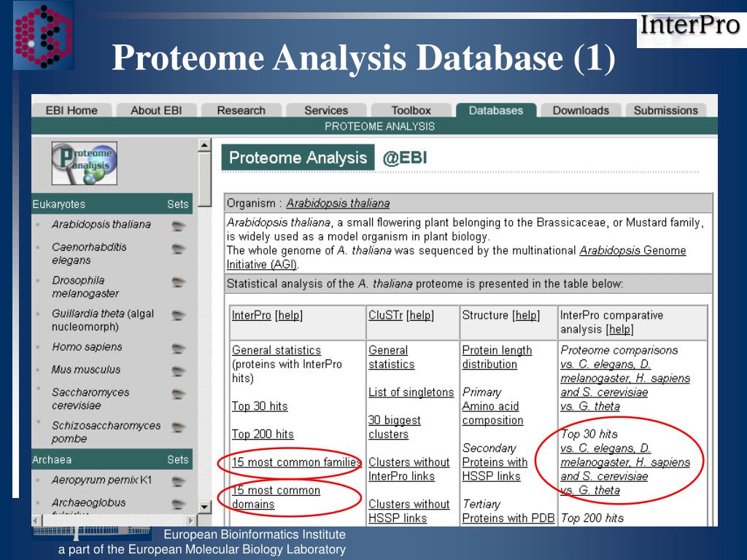Image resolution: width=747 pixels, height=560 pixels.
Task: Open the CluSTr column header link
Action: (385, 315)
